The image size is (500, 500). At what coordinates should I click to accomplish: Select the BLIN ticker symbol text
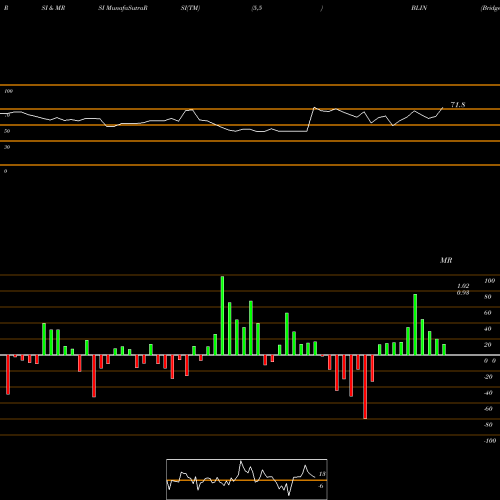(419, 8)
